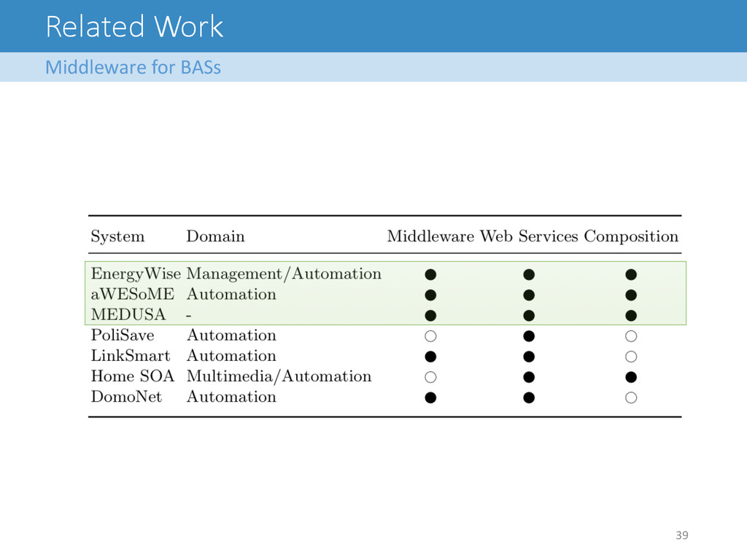This screenshot has width=747, height=560.
Task: Click DomoNet's empty Composition circle
Action: pyautogui.click(x=631, y=397)
